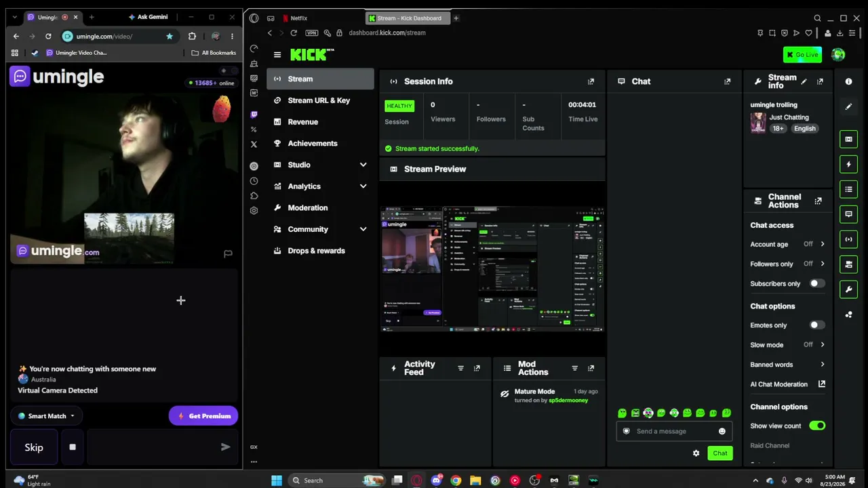Pop out the Stream info panel

pos(820,81)
